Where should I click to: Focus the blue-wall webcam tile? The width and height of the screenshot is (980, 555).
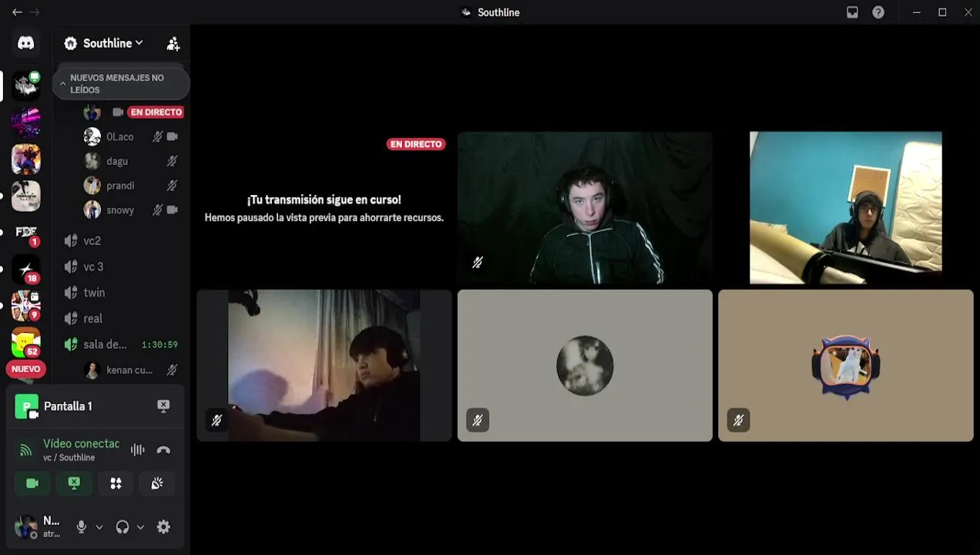coord(846,208)
